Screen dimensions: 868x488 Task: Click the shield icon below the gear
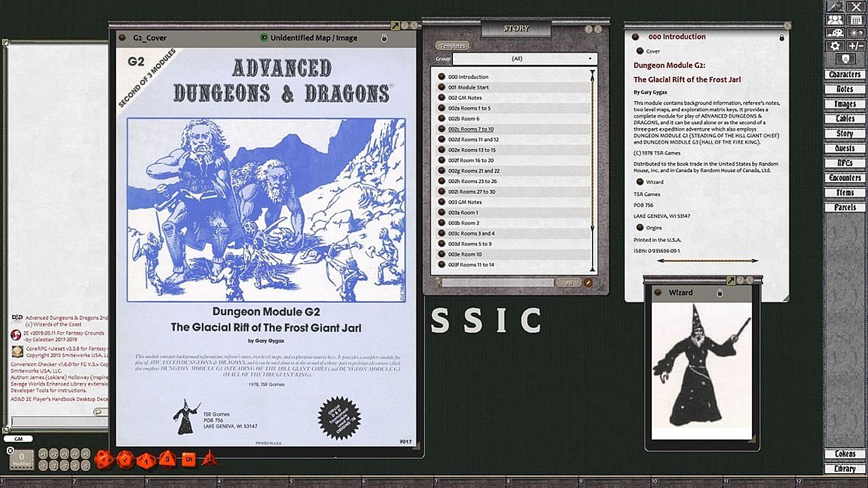(x=844, y=60)
